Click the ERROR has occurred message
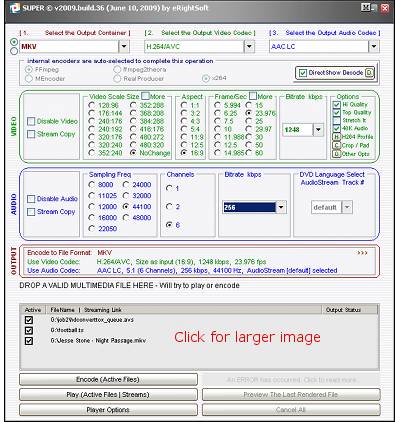 pos(291,380)
